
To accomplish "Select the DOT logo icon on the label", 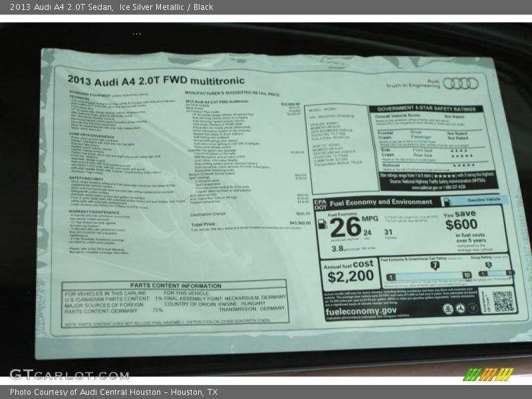I will coord(461,308).
